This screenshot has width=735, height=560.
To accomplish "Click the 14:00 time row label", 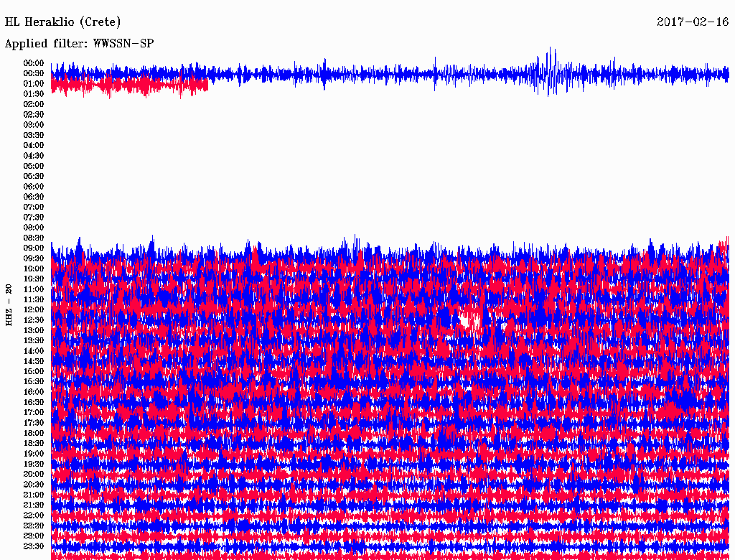I will click(34, 350).
